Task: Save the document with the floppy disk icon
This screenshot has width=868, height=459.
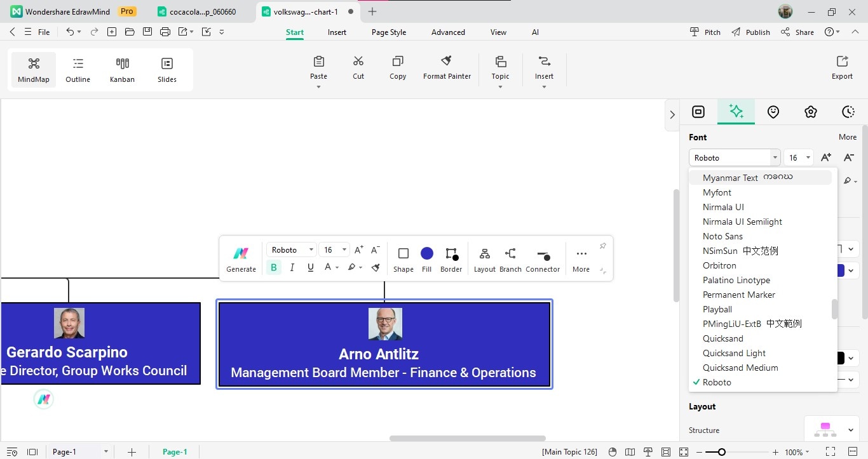Action: point(147,32)
